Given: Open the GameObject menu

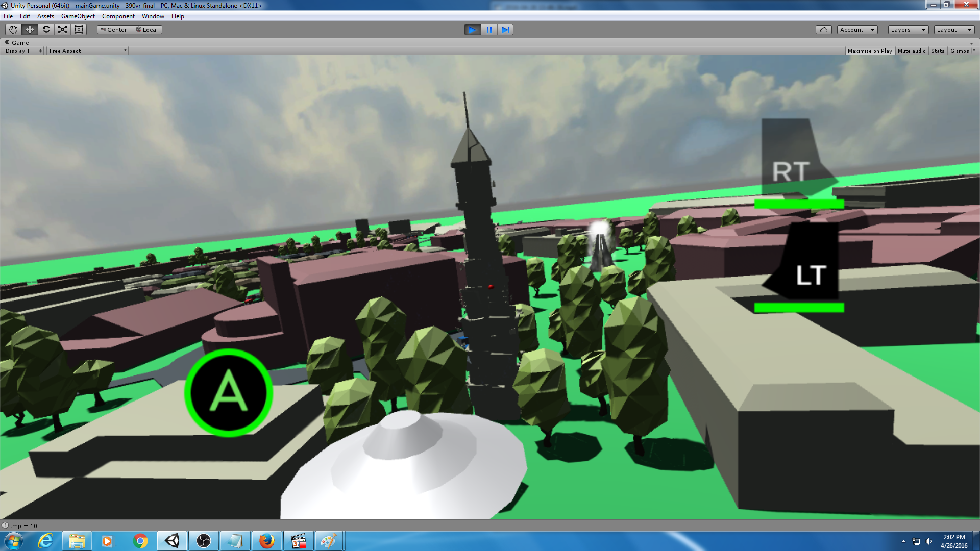Looking at the screenshot, I should coord(78,16).
